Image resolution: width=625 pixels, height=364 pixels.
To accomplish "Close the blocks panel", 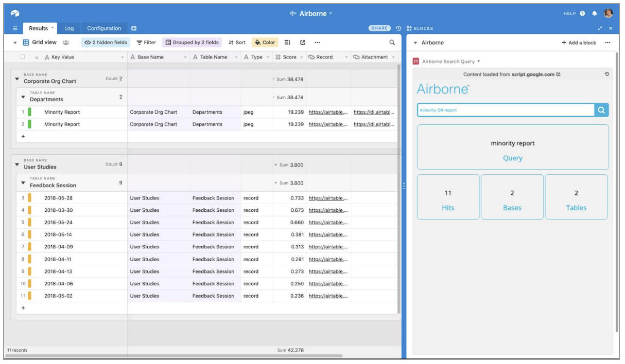I will pyautogui.click(x=611, y=28).
